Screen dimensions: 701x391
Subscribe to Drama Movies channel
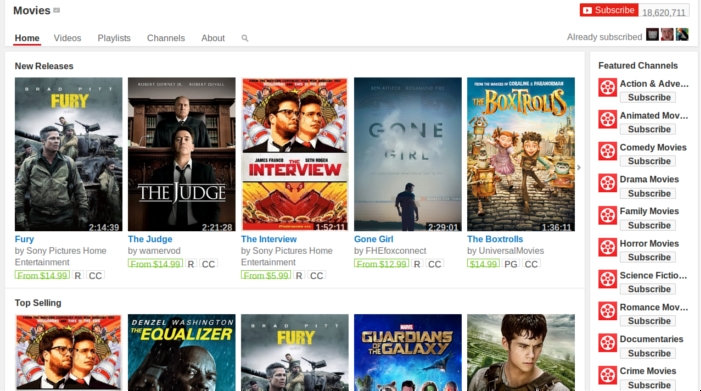coord(648,193)
